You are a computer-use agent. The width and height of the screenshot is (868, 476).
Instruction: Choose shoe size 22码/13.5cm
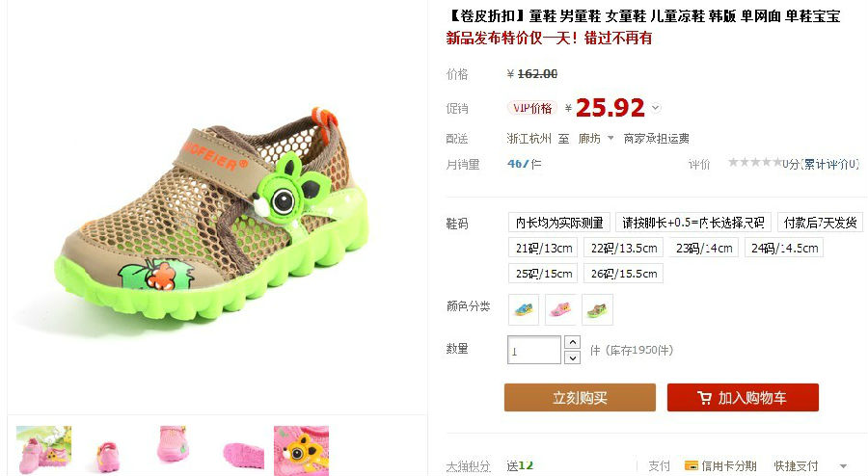click(x=623, y=249)
